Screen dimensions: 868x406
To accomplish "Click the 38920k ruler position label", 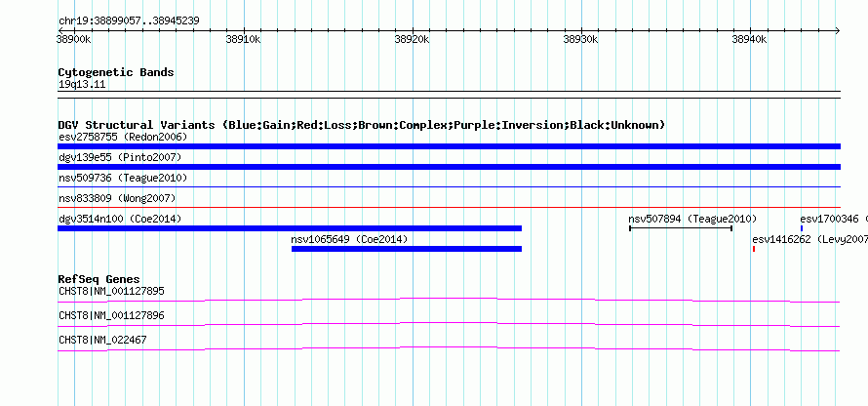I will pos(412,39).
